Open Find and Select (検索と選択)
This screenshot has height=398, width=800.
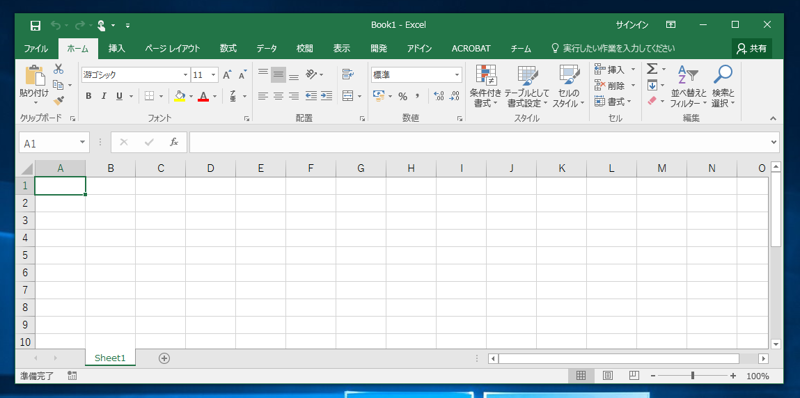723,86
